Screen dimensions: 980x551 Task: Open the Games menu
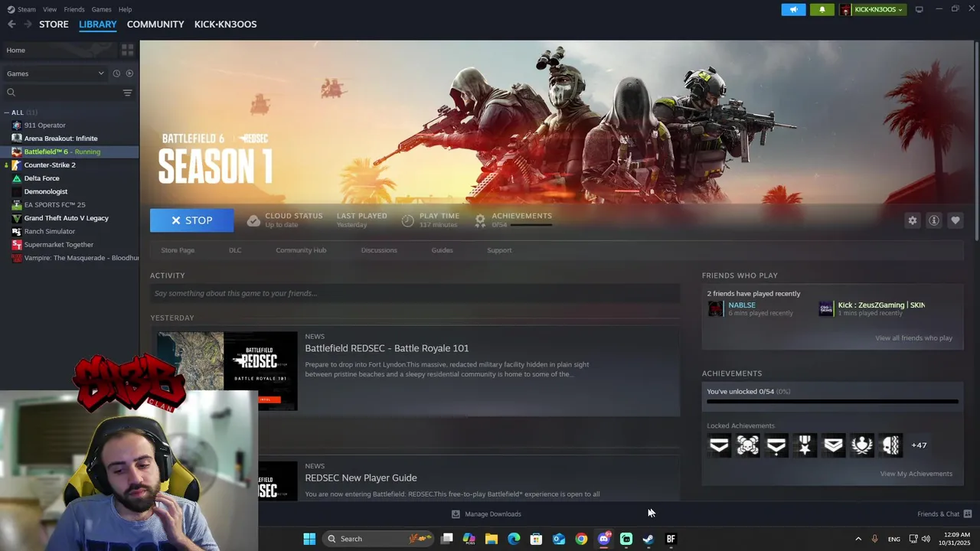[101, 9]
